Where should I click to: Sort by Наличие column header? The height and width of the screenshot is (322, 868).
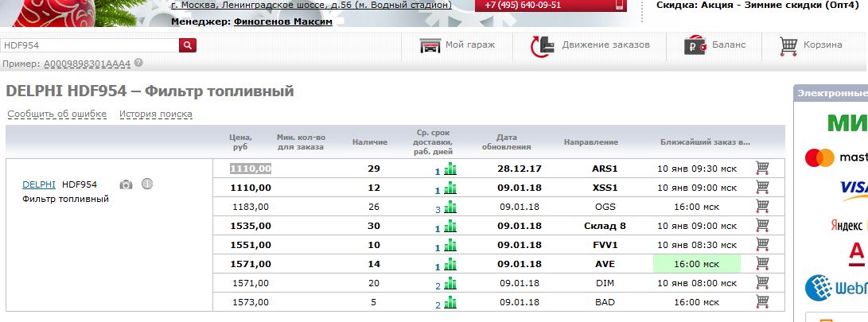370,142
